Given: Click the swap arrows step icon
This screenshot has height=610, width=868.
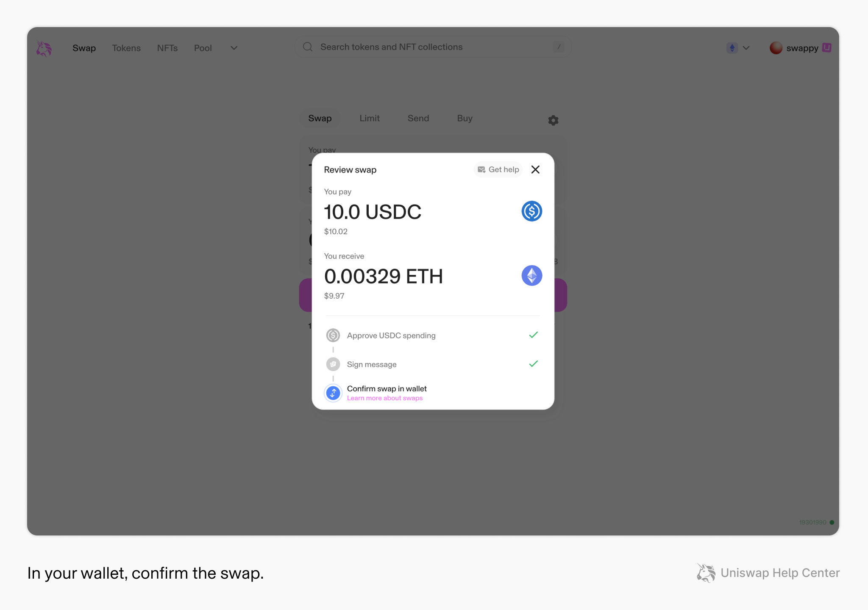Looking at the screenshot, I should pos(333,393).
